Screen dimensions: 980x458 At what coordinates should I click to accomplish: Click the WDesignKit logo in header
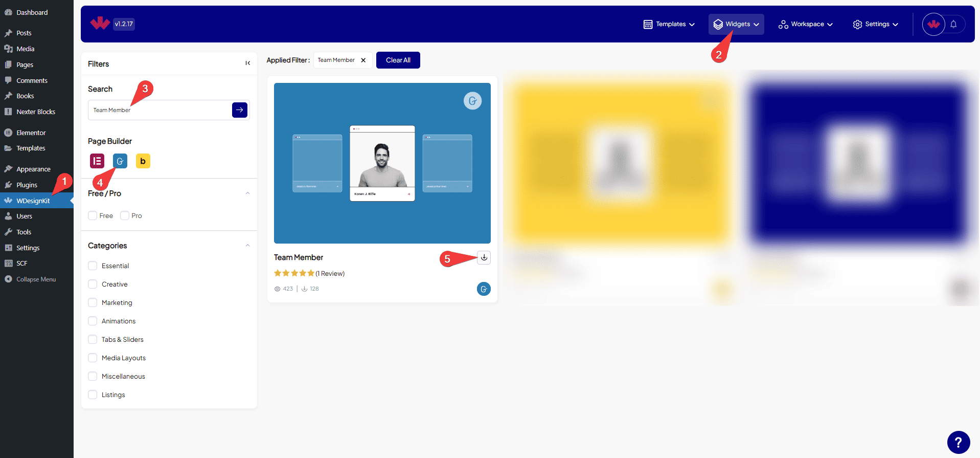[x=100, y=23]
